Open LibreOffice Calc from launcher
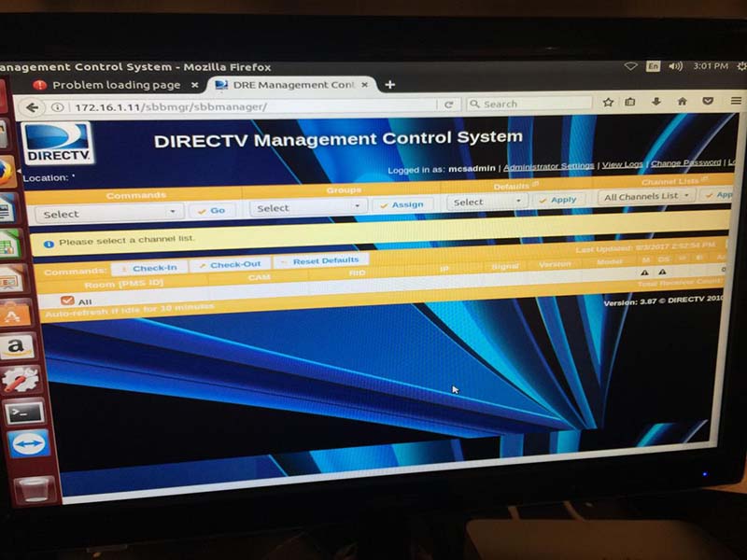The image size is (747, 560). [x=8, y=245]
